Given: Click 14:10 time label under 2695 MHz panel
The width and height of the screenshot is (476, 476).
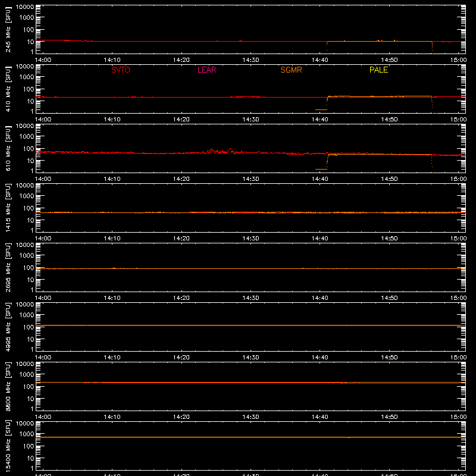Looking at the screenshot, I should point(112,298).
